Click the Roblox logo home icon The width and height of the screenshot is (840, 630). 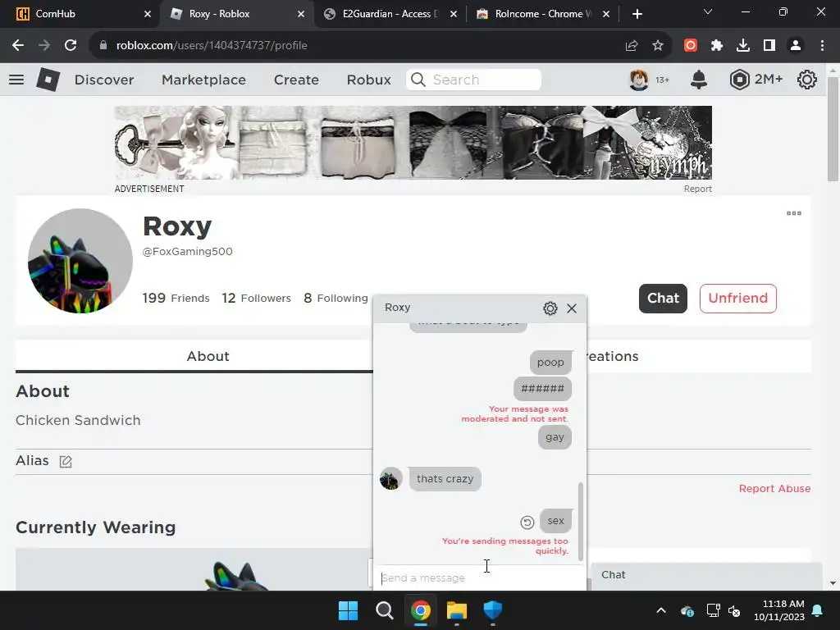click(48, 80)
